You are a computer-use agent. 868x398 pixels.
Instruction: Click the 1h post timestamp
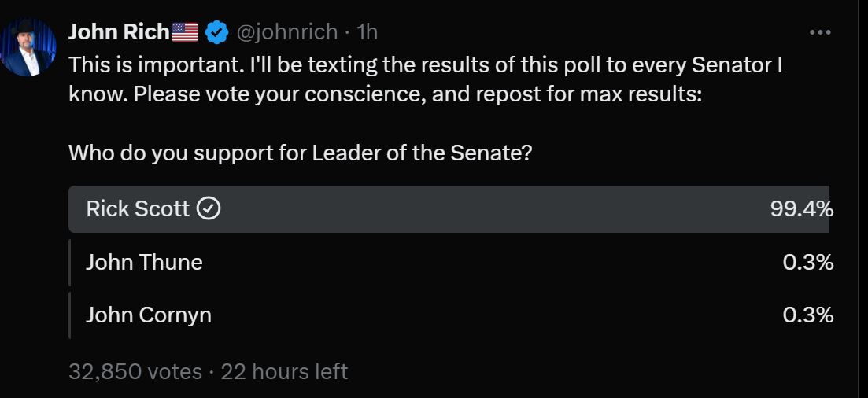tap(367, 32)
